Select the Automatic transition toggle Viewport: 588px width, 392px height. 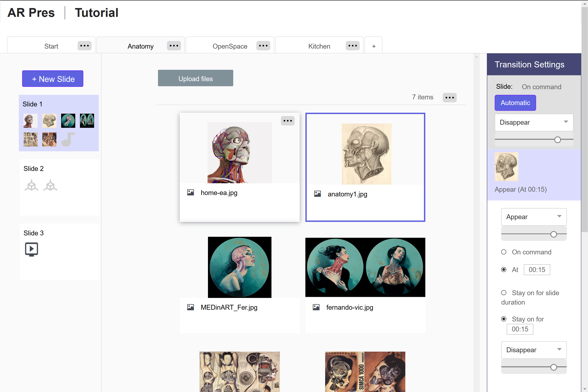click(515, 102)
